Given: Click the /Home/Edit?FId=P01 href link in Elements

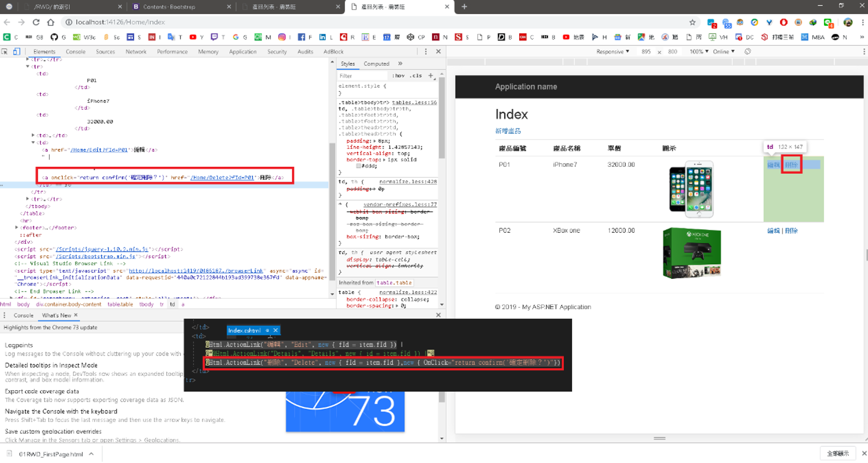Looking at the screenshot, I should 99,149.
